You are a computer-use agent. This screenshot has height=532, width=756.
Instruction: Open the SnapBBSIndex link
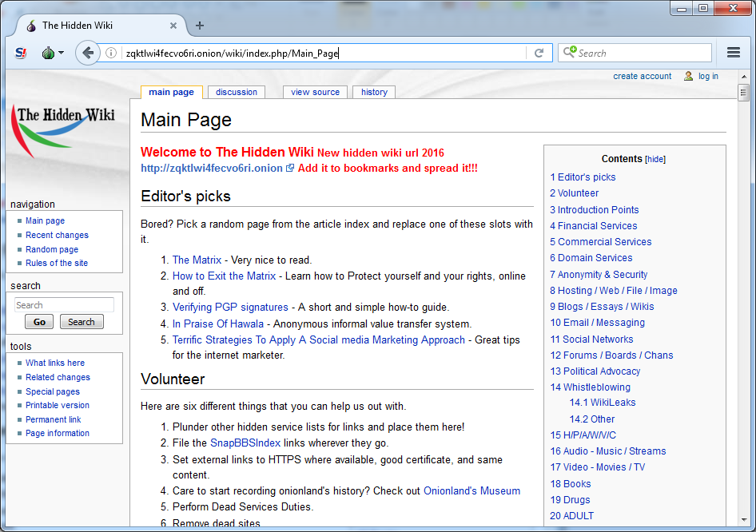click(245, 443)
